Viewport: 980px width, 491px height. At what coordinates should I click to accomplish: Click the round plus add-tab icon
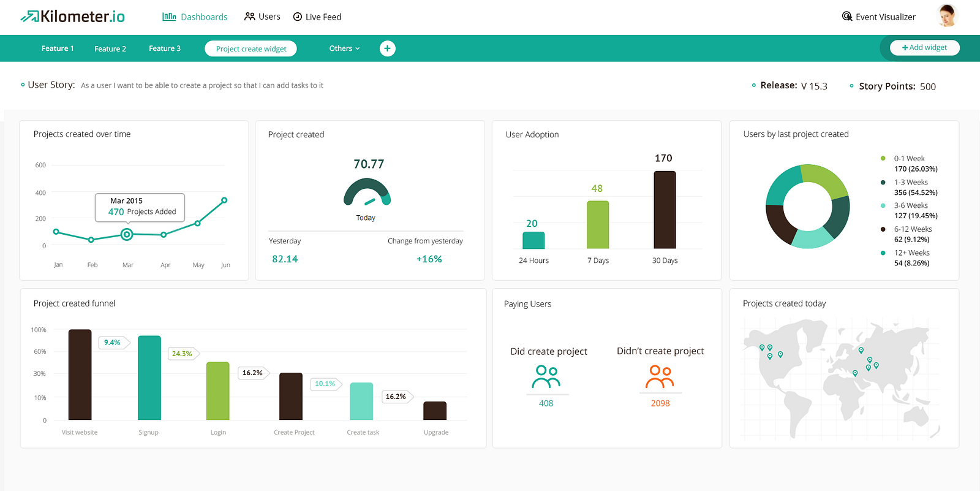387,48
